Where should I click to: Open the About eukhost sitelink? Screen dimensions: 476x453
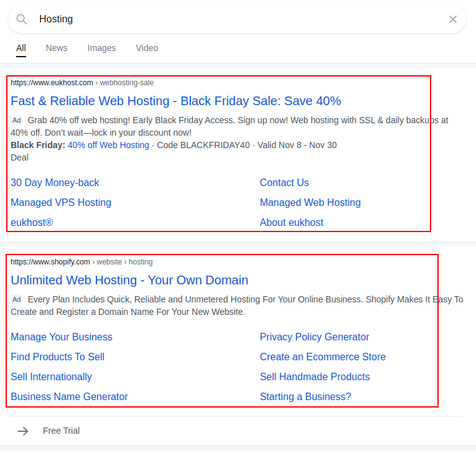(291, 222)
